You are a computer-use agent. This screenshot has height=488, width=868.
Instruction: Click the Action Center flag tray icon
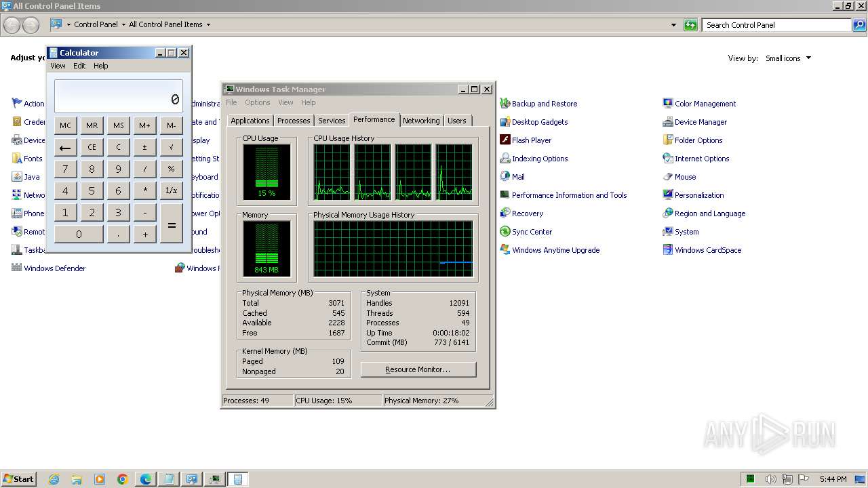tap(804, 479)
